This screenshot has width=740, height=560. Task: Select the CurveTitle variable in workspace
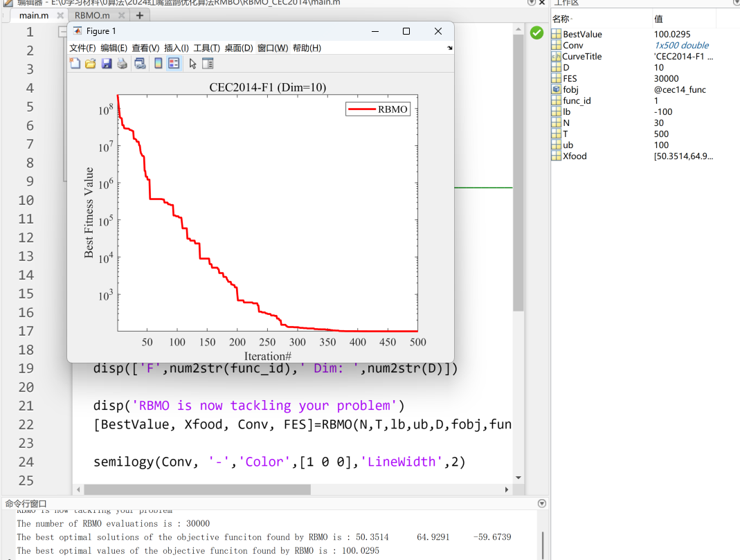coord(582,57)
